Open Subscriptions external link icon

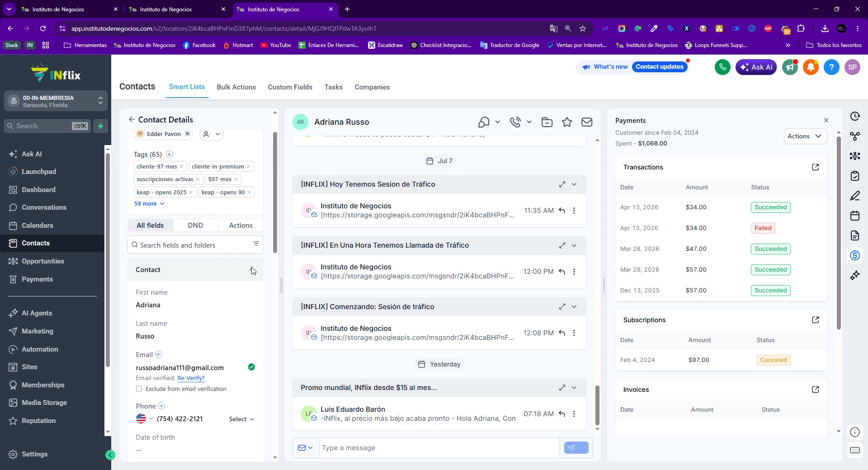pyautogui.click(x=816, y=320)
